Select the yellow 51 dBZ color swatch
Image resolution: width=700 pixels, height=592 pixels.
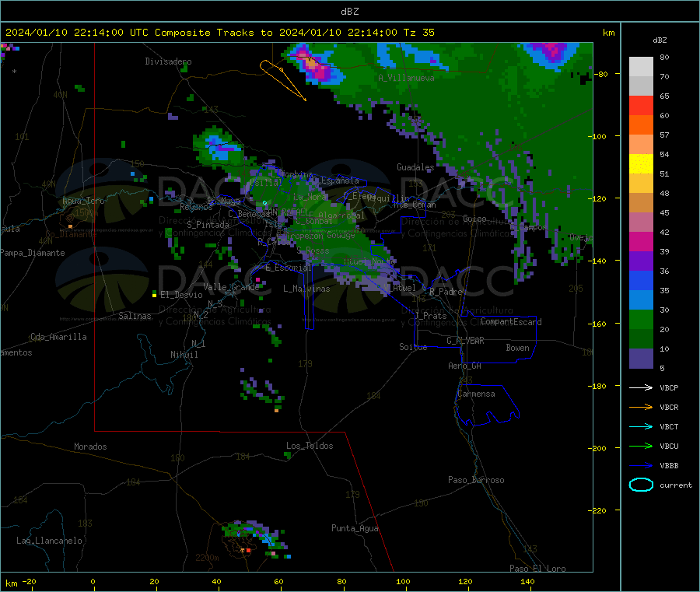click(x=641, y=164)
